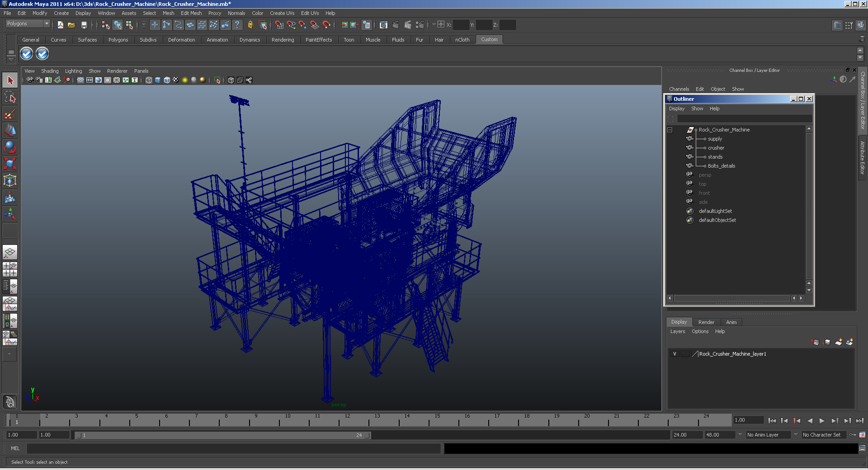Viewport: 868px width, 470px height.
Task: Select Bolts_details in Outliner
Action: pyautogui.click(x=721, y=166)
